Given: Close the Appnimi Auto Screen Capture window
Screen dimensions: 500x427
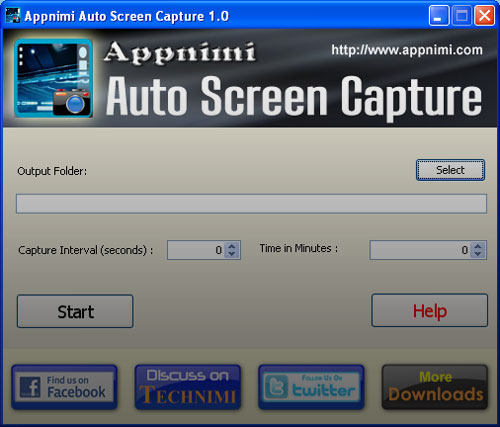Looking at the screenshot, I should click(x=484, y=16).
